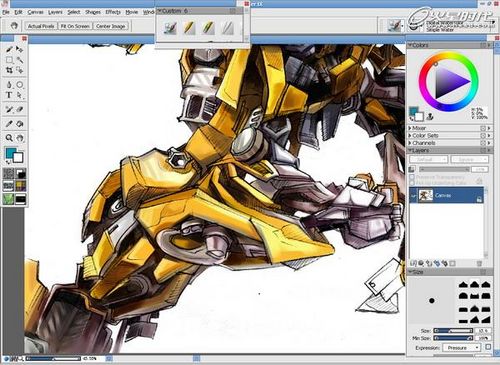Expand the Channels palette
500x365 pixels.
(410, 143)
